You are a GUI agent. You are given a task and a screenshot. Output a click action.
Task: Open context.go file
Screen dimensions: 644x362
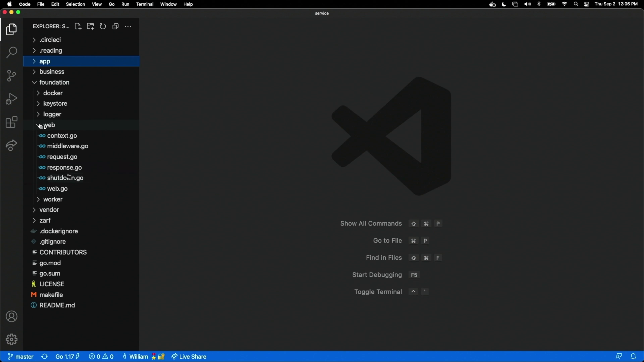point(81,136)
